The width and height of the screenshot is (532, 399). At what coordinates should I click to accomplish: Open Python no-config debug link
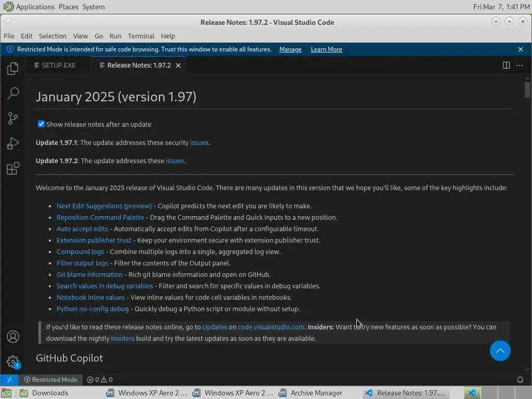[92, 309]
